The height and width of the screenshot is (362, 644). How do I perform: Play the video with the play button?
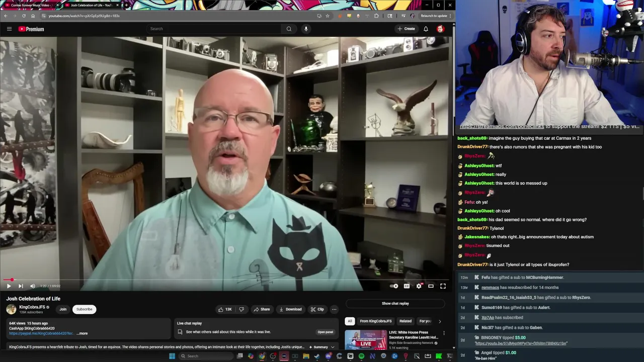pos(9,286)
